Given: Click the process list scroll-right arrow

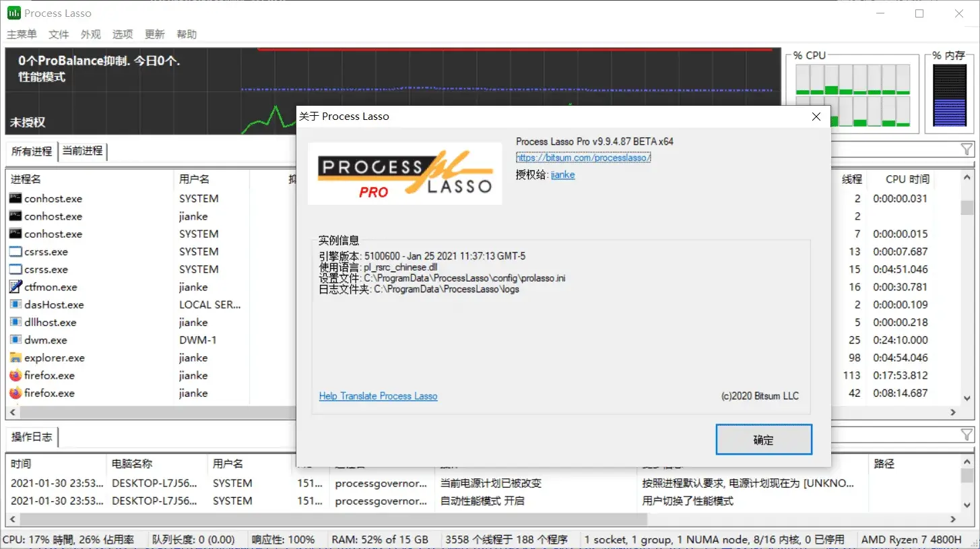Looking at the screenshot, I should (x=953, y=412).
